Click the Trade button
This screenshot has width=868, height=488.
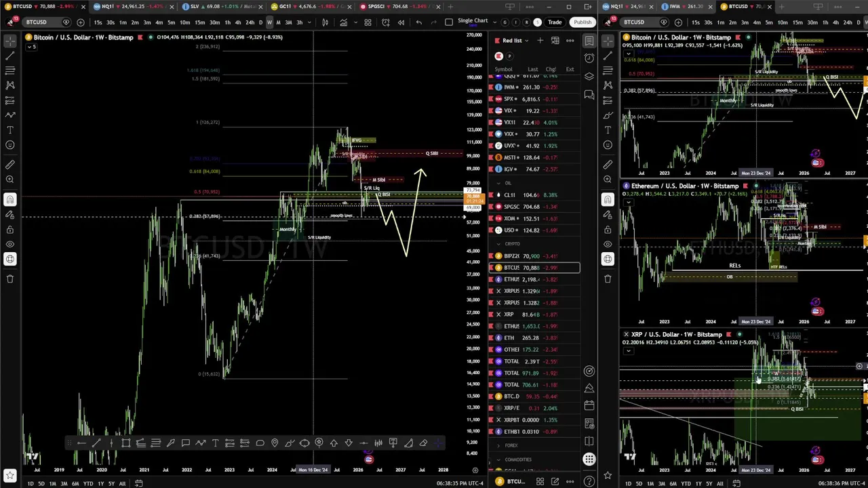pyautogui.click(x=555, y=22)
